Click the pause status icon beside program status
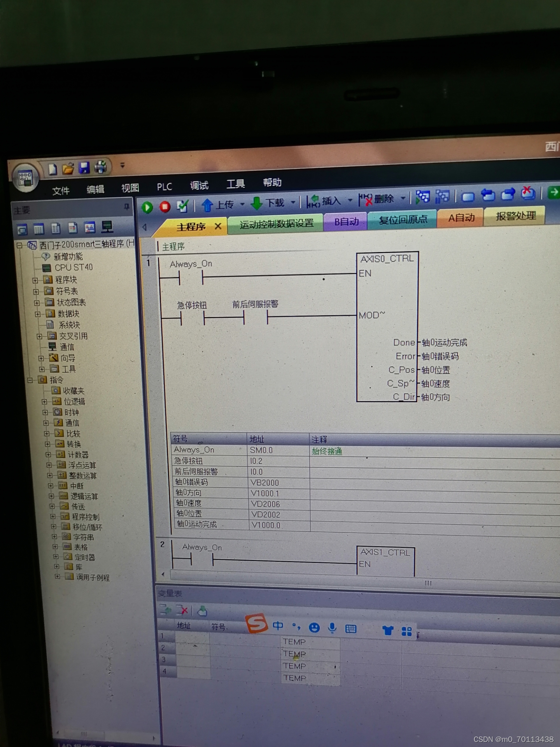The height and width of the screenshot is (747, 560). click(442, 196)
